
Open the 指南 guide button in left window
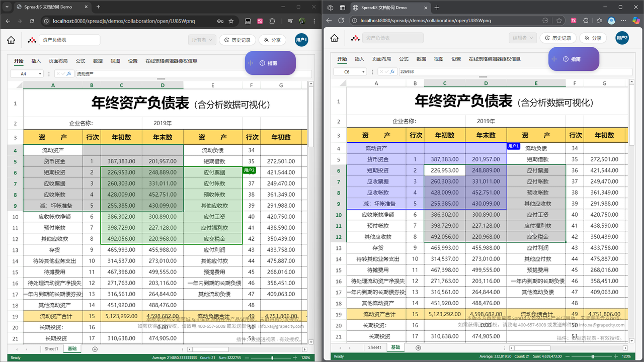tap(270, 63)
